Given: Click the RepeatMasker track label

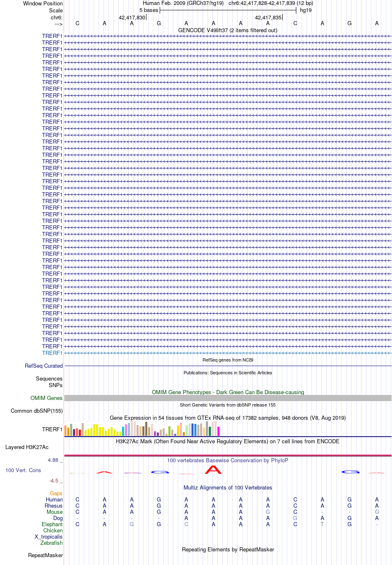Looking at the screenshot, I should click(x=45, y=555).
